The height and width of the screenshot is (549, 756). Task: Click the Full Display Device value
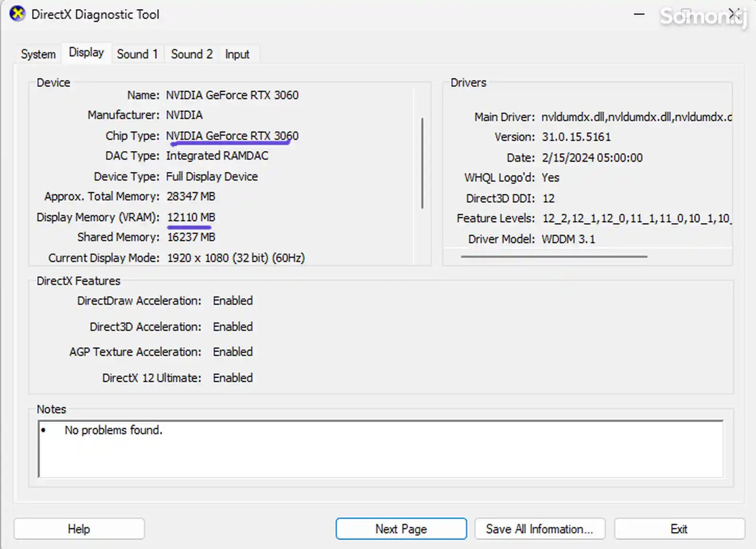(x=212, y=176)
